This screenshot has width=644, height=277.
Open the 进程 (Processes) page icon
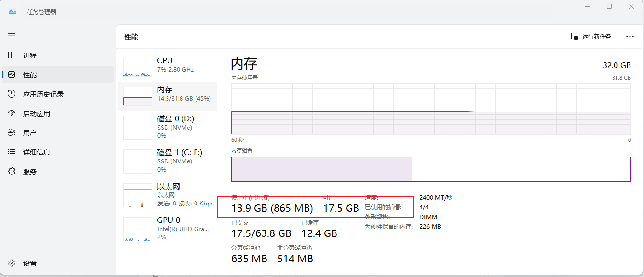12,55
